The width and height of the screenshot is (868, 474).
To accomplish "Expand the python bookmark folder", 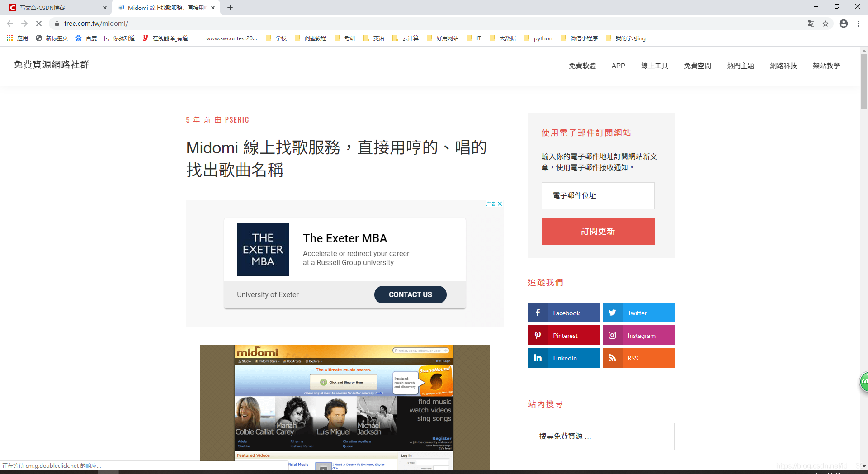I will [538, 38].
